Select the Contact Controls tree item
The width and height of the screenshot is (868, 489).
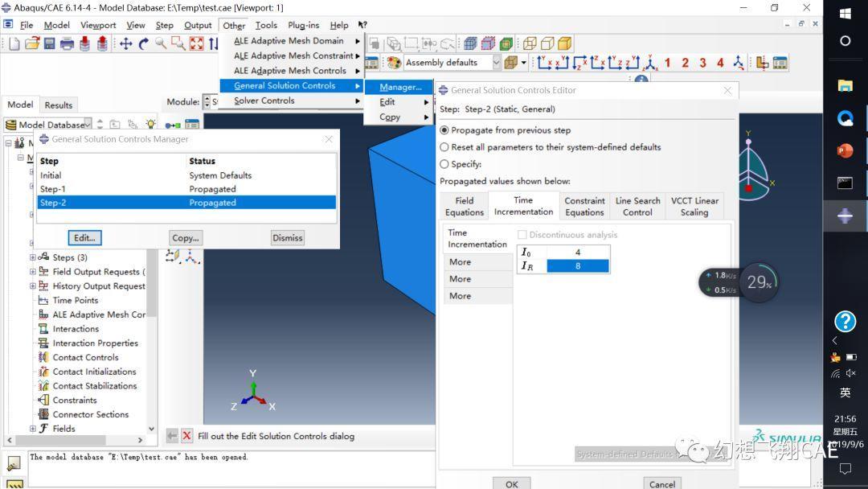pyautogui.click(x=85, y=357)
